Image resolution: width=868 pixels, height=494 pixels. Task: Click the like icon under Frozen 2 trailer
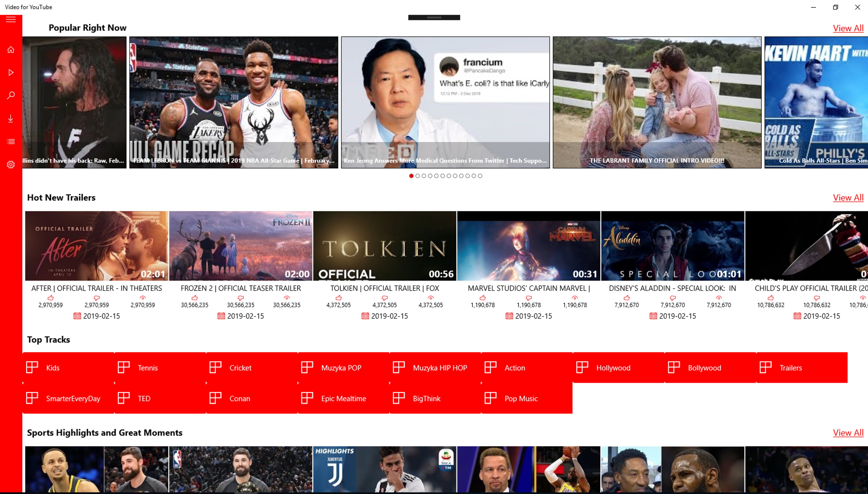[194, 298]
